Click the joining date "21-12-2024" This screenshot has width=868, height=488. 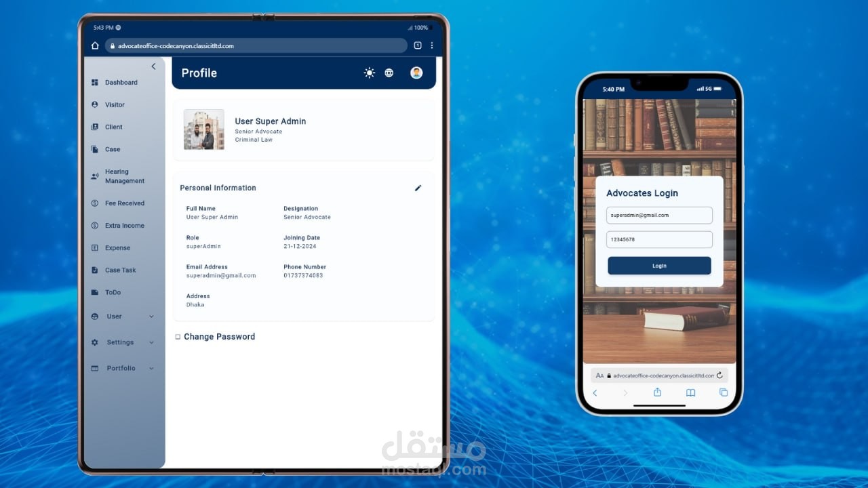[x=300, y=247]
